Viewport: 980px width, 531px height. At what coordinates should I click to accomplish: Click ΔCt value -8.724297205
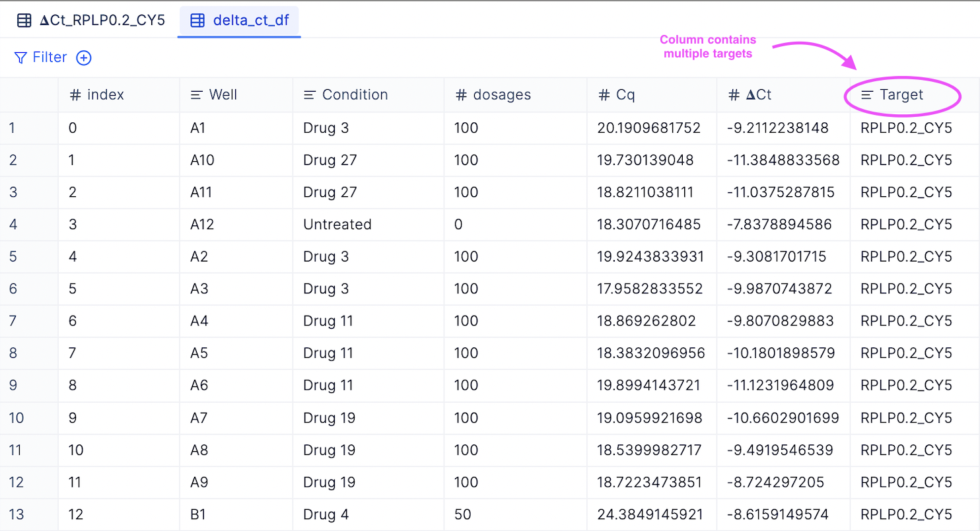[x=783, y=482]
